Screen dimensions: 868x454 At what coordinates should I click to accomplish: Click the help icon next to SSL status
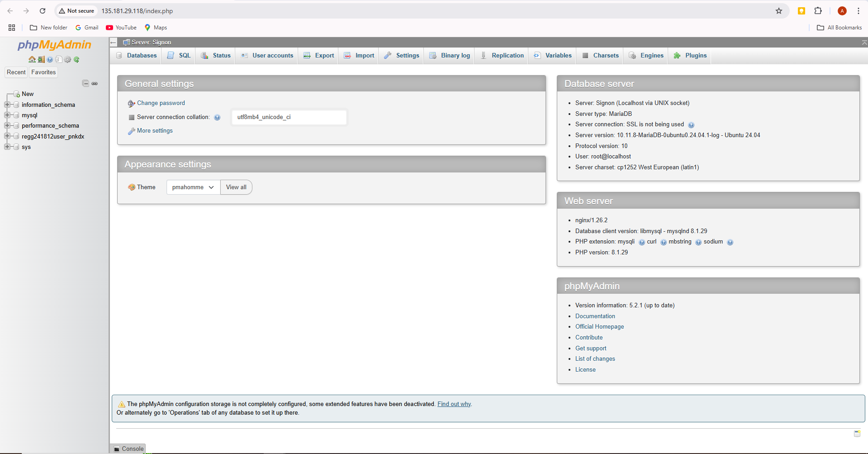click(x=691, y=125)
